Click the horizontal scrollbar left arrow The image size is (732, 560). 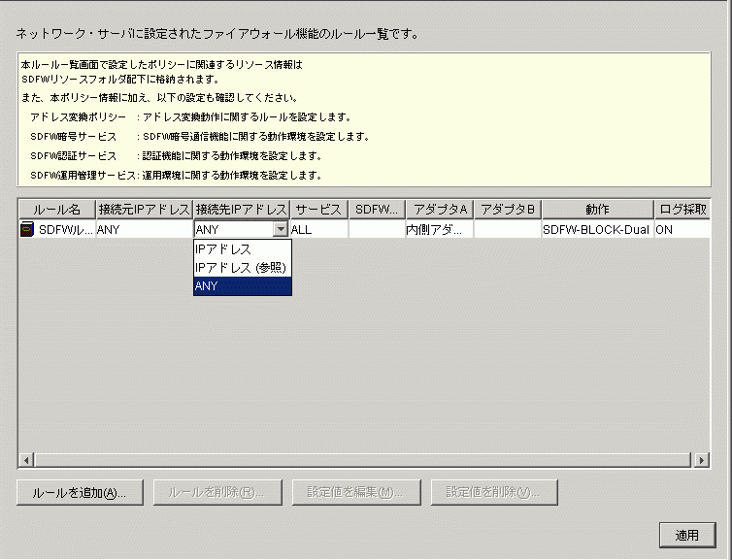[26, 460]
